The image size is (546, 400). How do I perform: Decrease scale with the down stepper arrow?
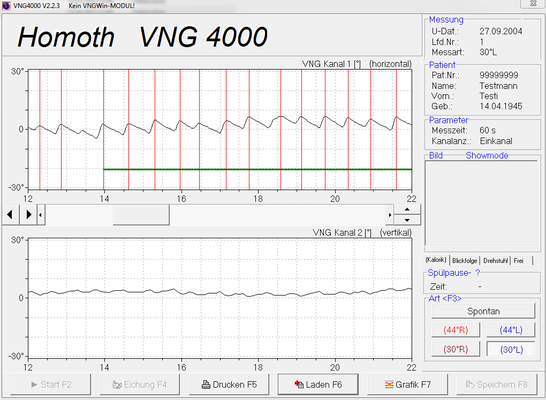click(x=407, y=220)
